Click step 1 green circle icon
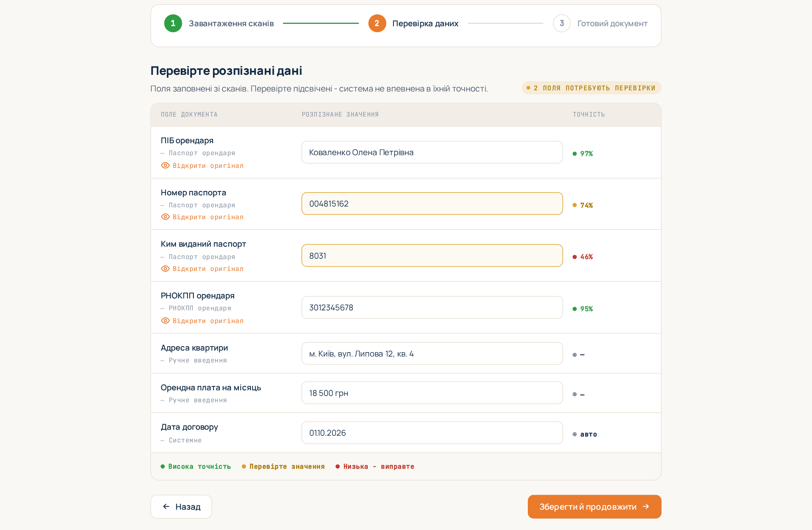Image resolution: width=812 pixels, height=530 pixels. point(173,23)
